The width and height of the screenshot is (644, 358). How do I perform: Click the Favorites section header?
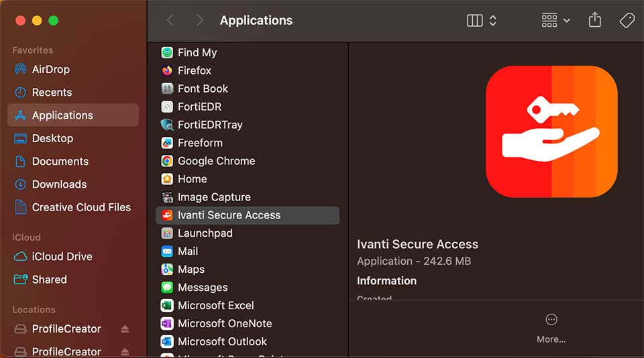tap(32, 50)
